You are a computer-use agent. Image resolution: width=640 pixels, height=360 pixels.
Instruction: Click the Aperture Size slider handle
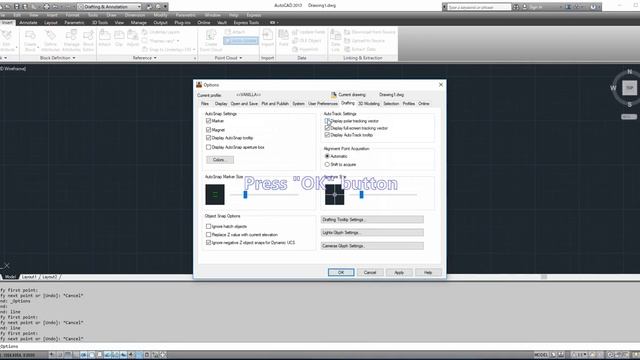(361, 195)
